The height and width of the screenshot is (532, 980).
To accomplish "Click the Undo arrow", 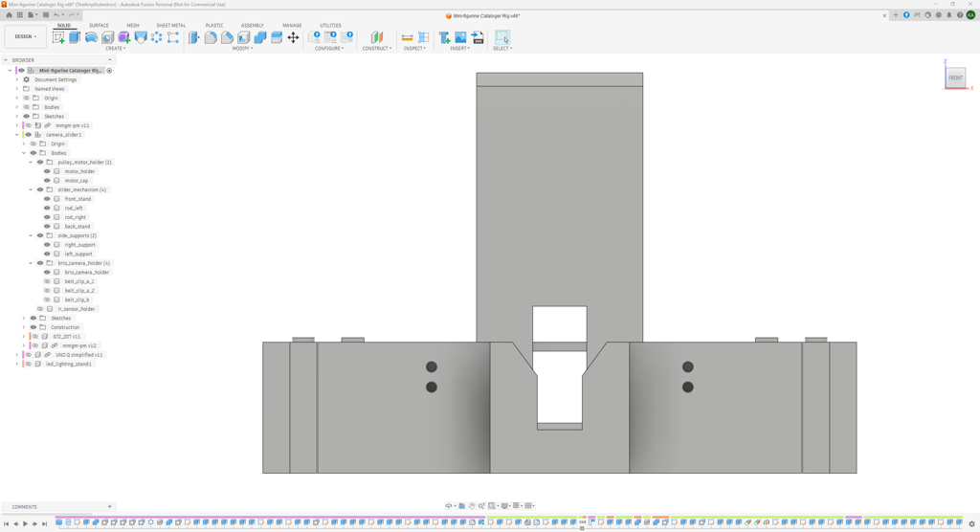I will point(56,15).
